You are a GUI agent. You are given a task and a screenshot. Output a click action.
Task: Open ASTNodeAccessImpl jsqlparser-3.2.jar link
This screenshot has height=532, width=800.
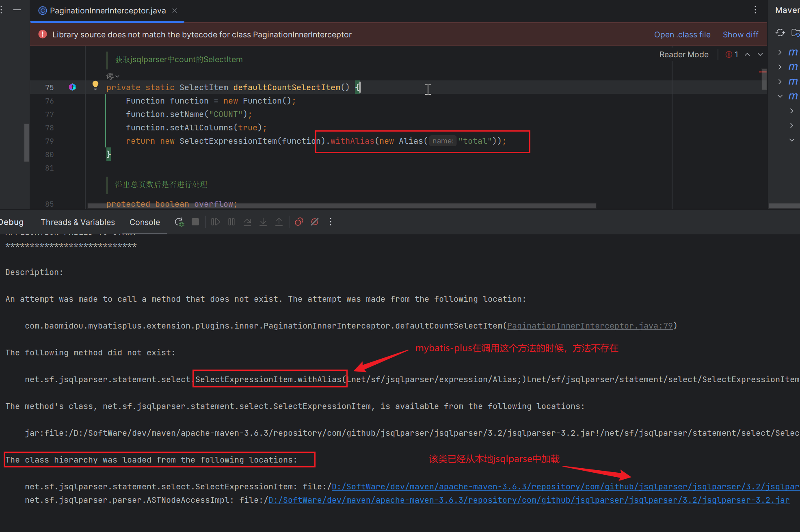coord(529,500)
